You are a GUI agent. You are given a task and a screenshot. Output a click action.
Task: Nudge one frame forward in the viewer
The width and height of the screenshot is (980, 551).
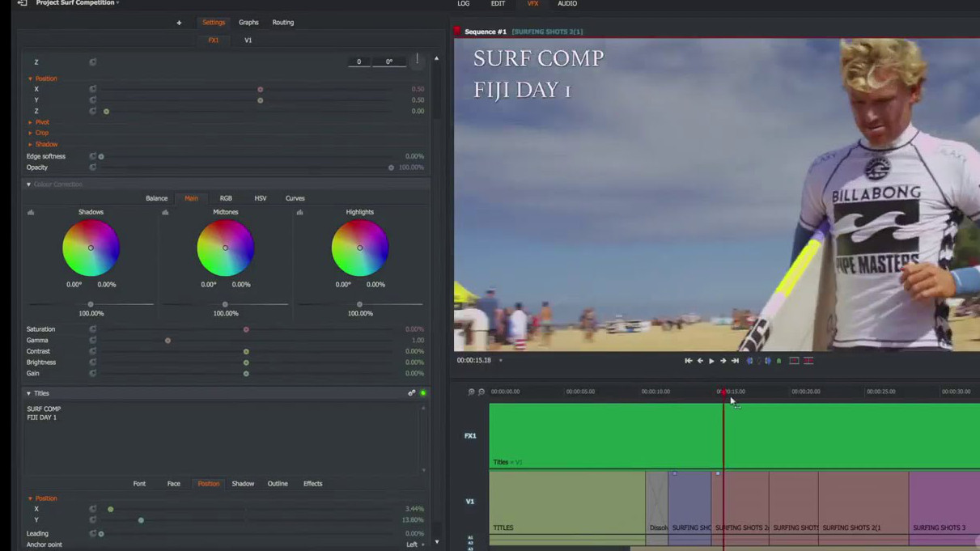pyautogui.click(x=723, y=361)
